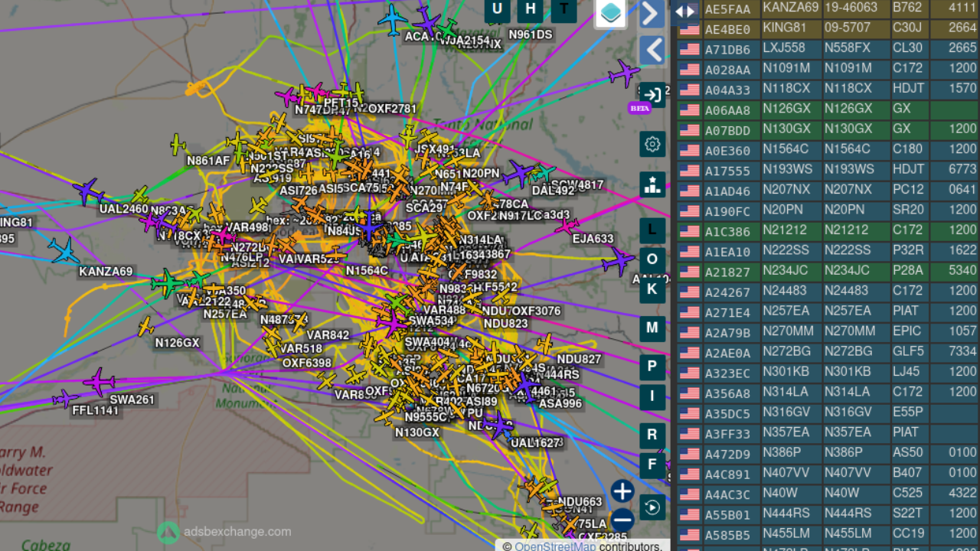Zoom out with the minus button

[622, 519]
